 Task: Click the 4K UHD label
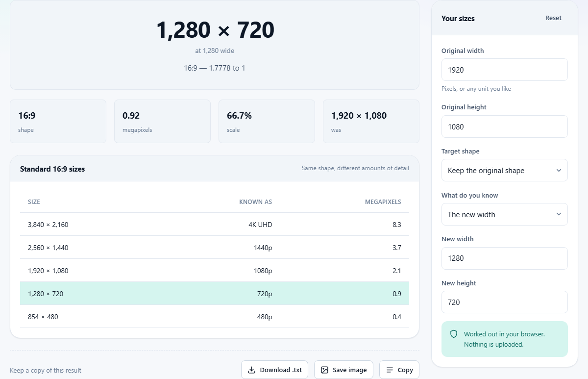click(x=260, y=225)
